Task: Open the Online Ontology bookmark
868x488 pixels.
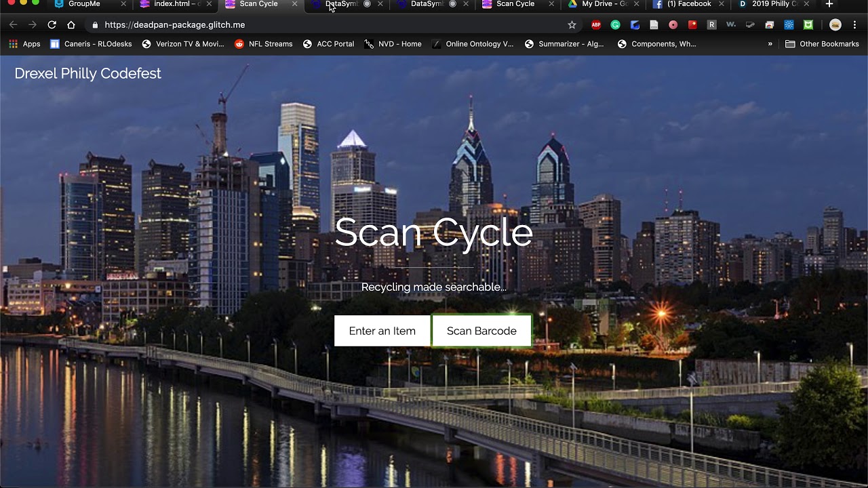Action: 473,44
